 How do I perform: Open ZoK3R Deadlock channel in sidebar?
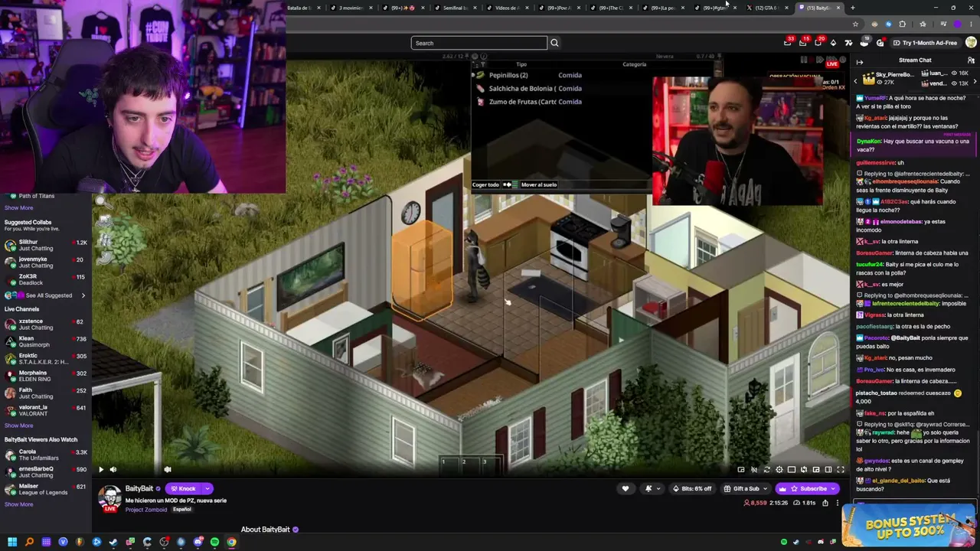coord(45,279)
